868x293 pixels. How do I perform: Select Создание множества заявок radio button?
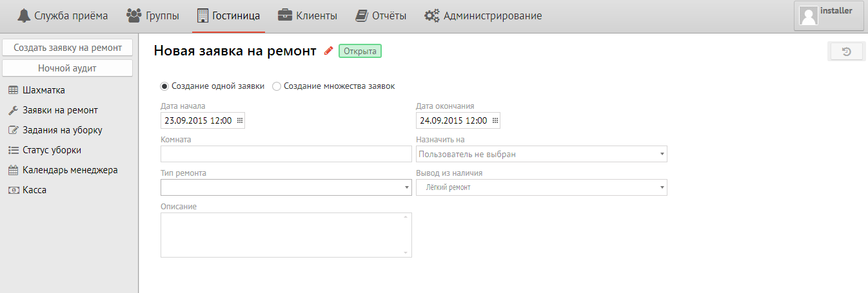(277, 86)
